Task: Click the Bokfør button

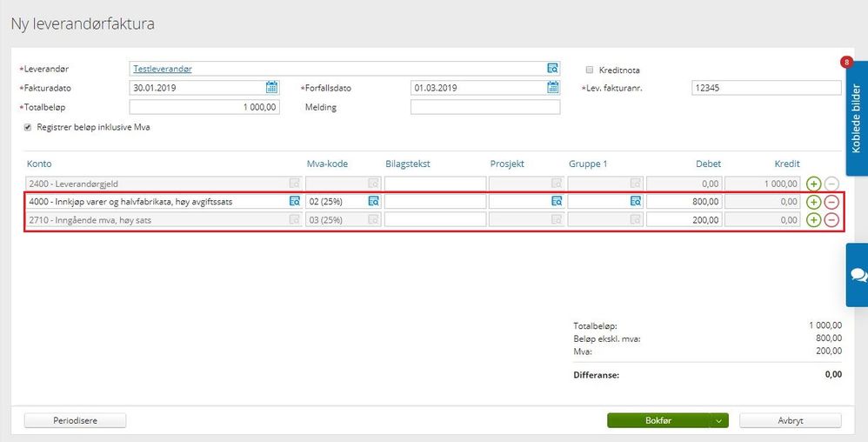Action: 658,420
